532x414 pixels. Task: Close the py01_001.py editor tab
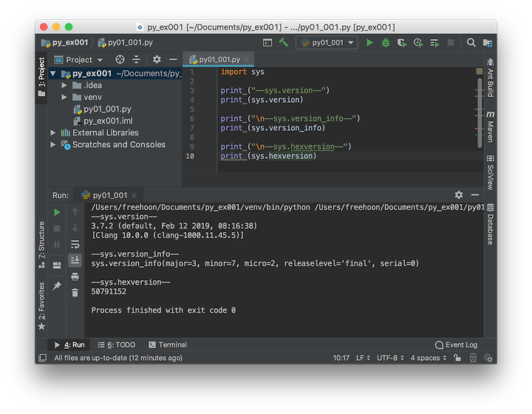[247, 60]
